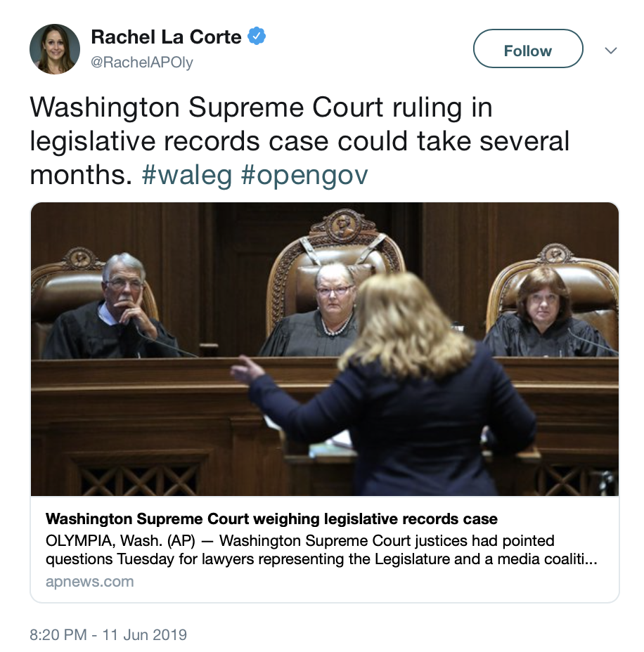Click the tweet text about ruling taking months
This screenshot has height=652, width=644.
tap(300, 141)
